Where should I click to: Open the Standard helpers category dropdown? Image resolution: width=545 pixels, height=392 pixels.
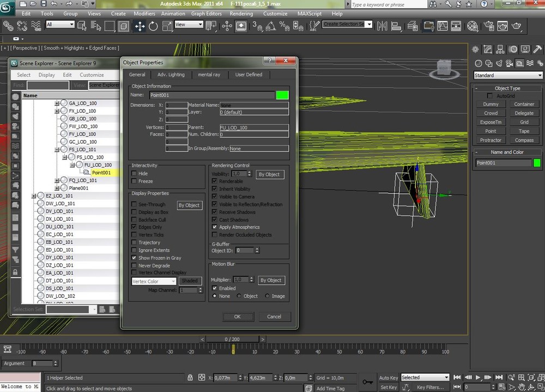click(x=508, y=75)
